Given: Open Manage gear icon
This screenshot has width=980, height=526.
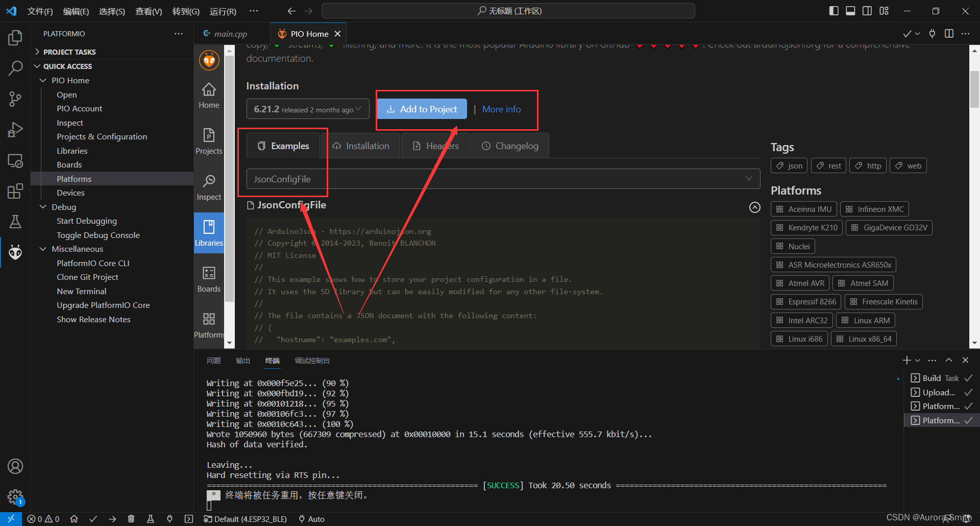Looking at the screenshot, I should 15,496.
